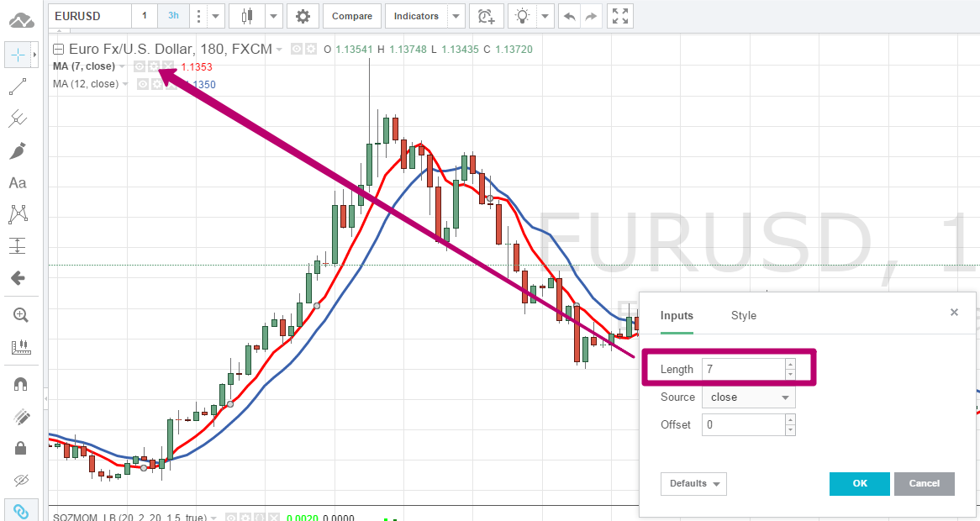Remove the MA (7, close) indicator
The width and height of the screenshot is (980, 521).
(x=167, y=66)
